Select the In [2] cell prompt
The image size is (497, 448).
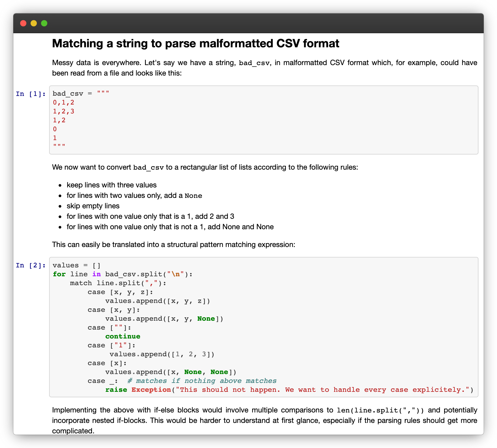point(31,265)
